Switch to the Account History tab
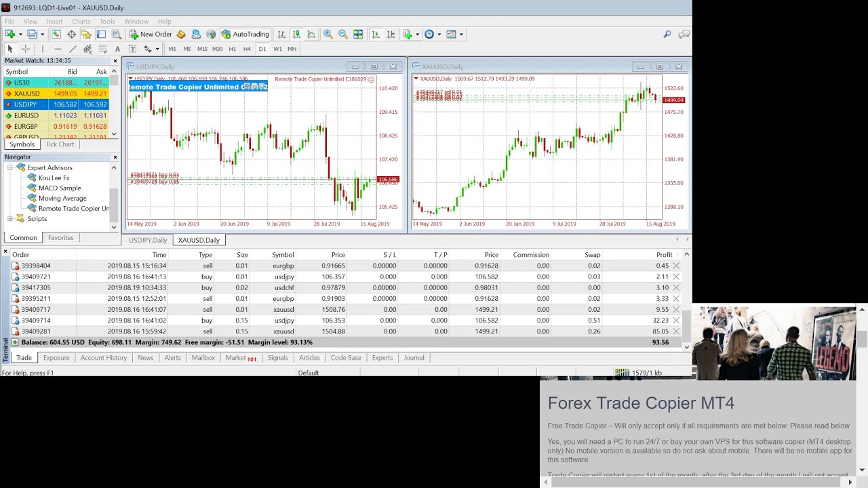 (103, 358)
